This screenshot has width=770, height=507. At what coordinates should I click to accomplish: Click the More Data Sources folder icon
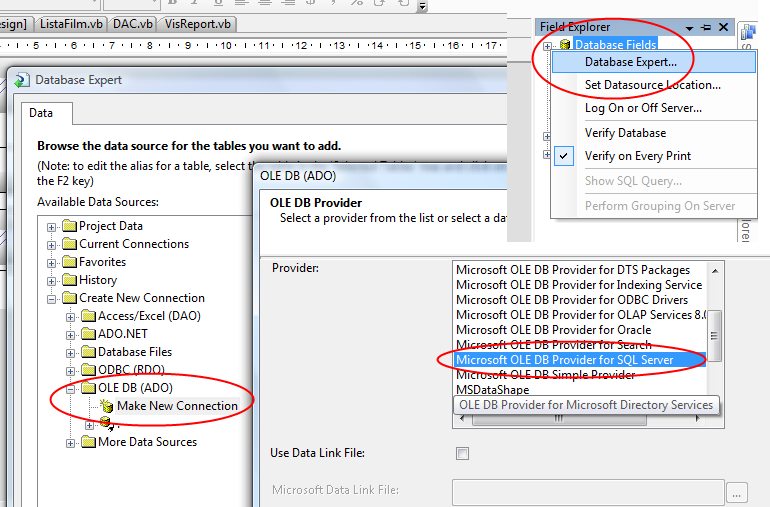coord(88,442)
